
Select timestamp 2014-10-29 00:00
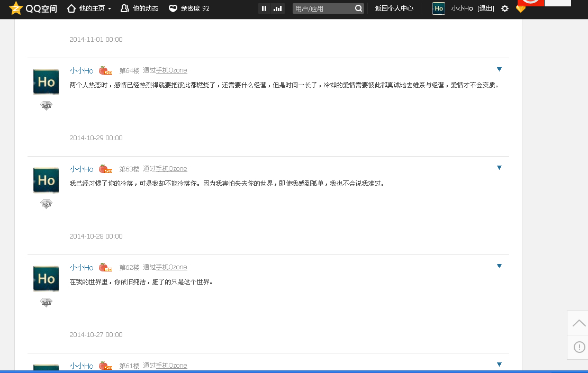click(x=96, y=138)
